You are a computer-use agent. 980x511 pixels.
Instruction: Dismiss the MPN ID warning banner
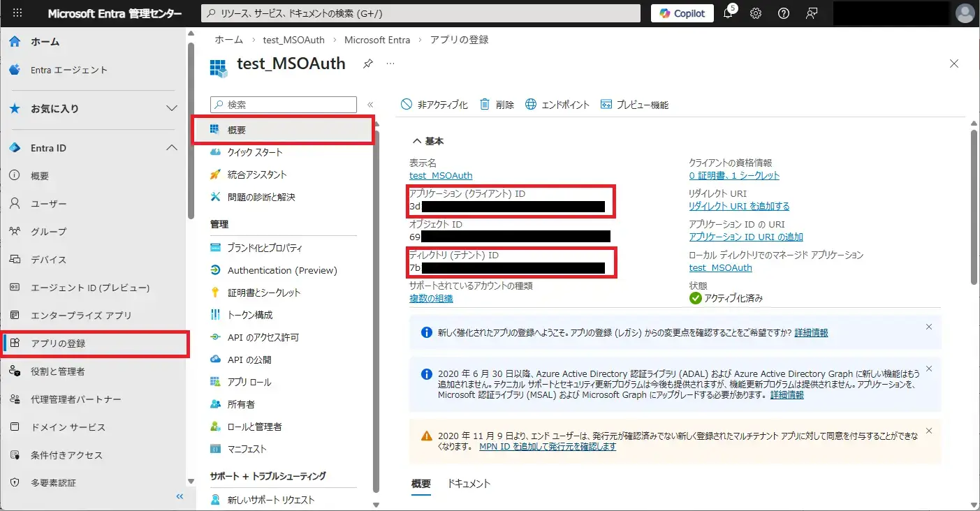tap(929, 431)
